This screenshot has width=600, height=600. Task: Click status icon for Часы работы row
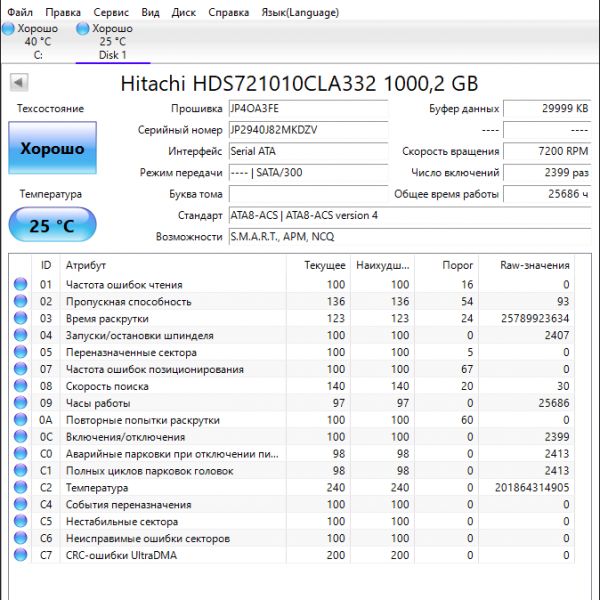[20, 403]
